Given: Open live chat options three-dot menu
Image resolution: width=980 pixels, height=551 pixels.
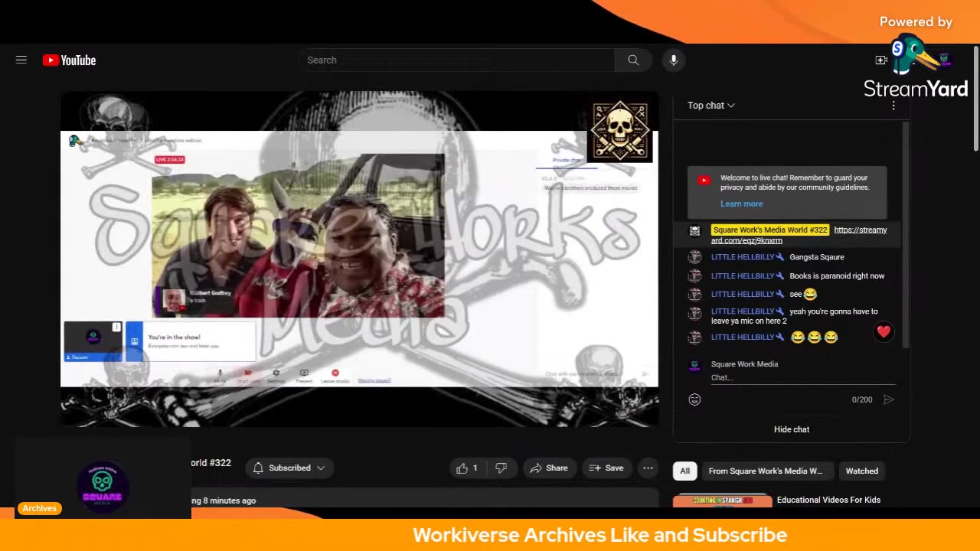Looking at the screenshot, I should (893, 106).
